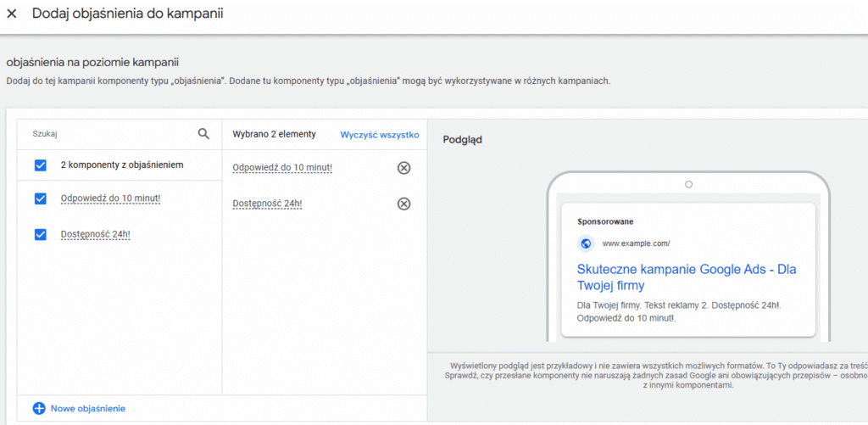868x425 pixels.
Task: Open 'Nowe objaśnienie' text link
Action: [x=88, y=409]
